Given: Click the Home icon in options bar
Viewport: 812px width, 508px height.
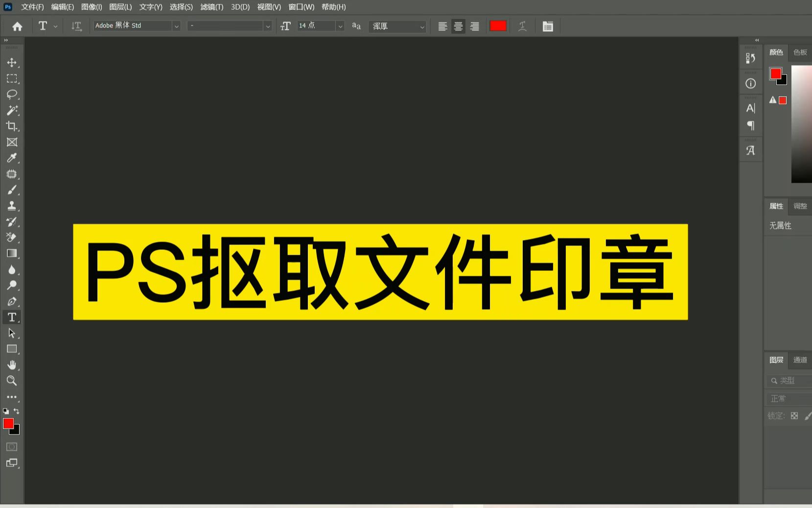Looking at the screenshot, I should 17,26.
